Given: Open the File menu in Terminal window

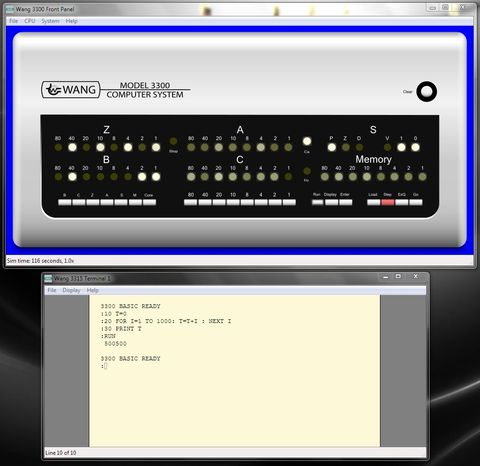Looking at the screenshot, I should pos(52,290).
